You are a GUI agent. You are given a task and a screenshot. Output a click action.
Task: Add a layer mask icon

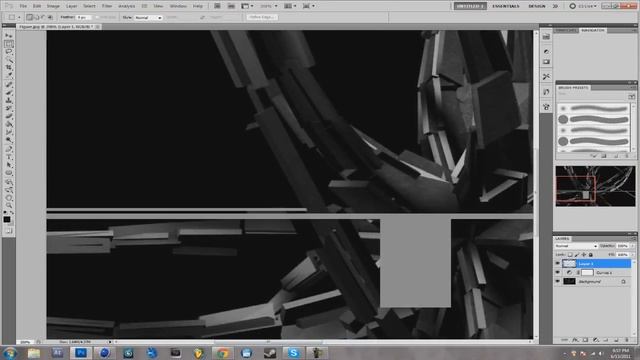coord(585,340)
